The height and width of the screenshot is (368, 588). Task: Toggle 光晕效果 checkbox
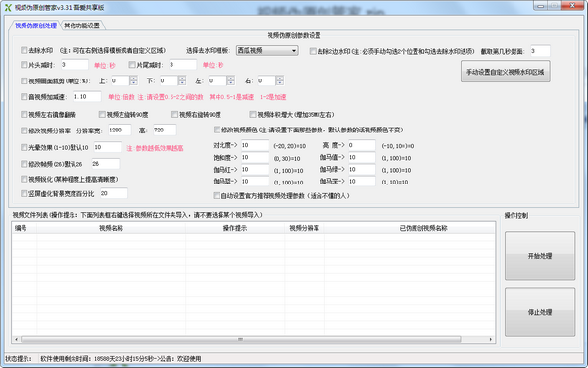(x=24, y=147)
